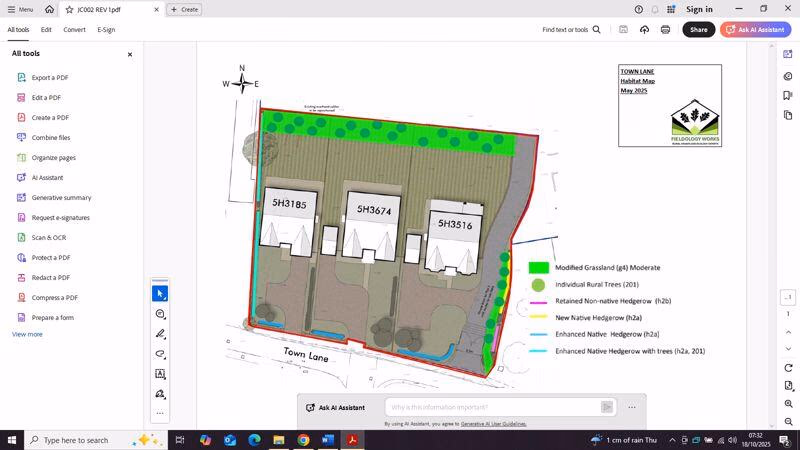Zoom in using the magnifier plus icon

pos(788,404)
